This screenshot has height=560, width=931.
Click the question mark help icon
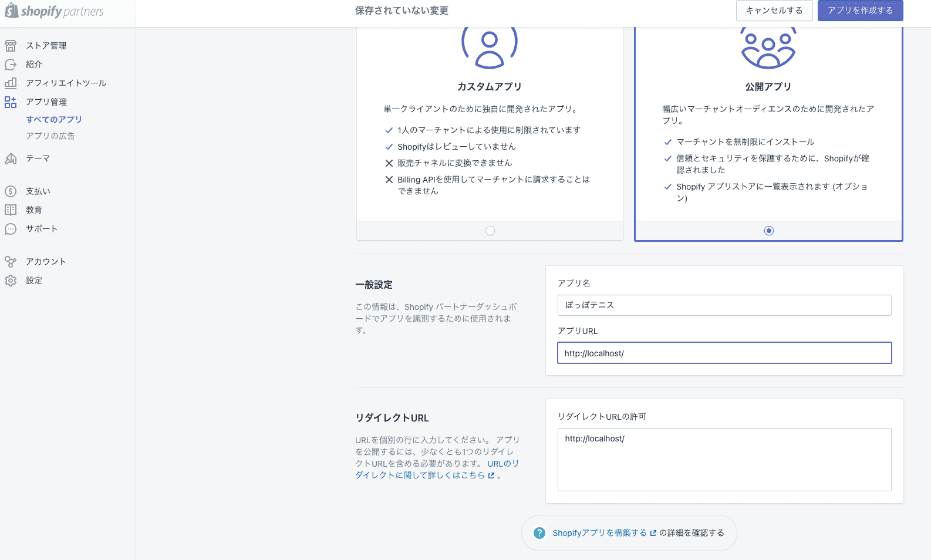coord(539,533)
